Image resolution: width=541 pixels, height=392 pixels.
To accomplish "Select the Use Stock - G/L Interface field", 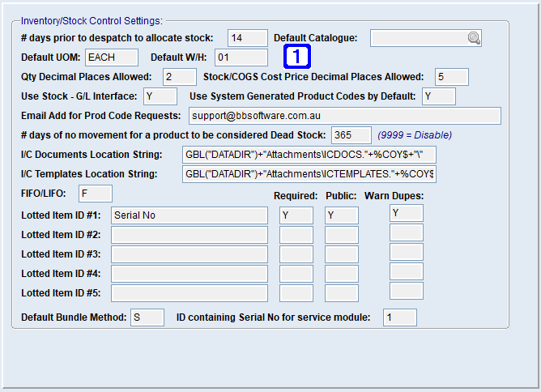I will click(x=160, y=96).
